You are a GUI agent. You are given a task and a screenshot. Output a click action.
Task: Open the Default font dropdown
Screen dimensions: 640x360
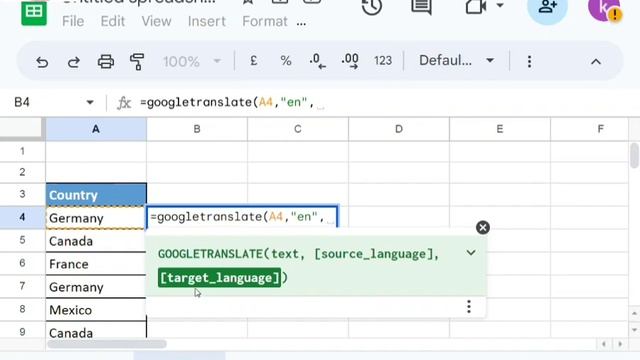[x=456, y=61]
